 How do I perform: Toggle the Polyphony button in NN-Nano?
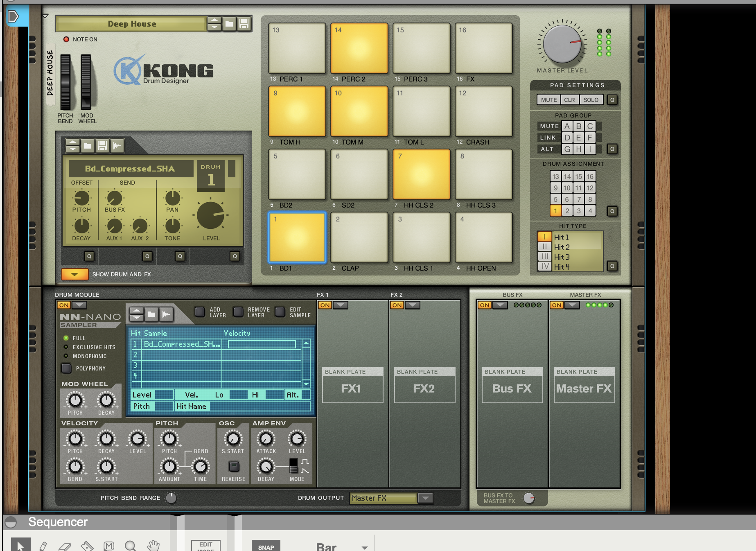click(x=66, y=368)
